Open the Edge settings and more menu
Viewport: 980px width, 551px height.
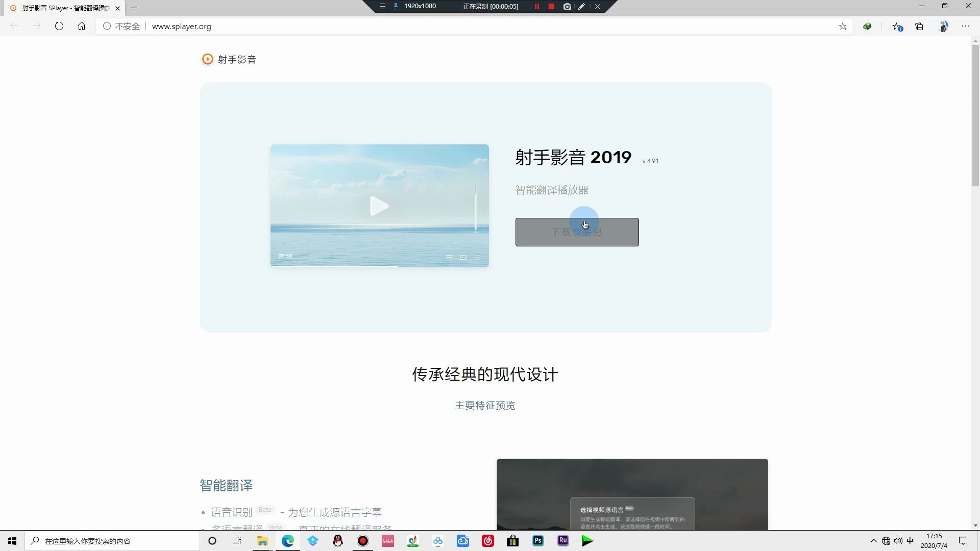(966, 26)
